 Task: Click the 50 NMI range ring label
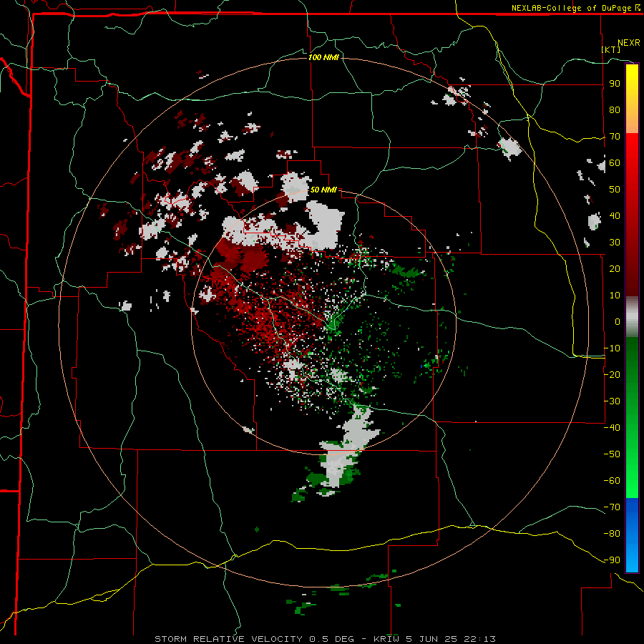click(x=323, y=190)
